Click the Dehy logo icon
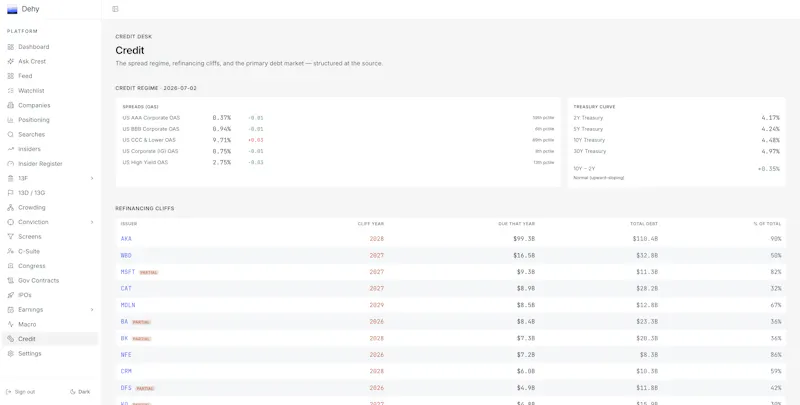 [12, 9]
